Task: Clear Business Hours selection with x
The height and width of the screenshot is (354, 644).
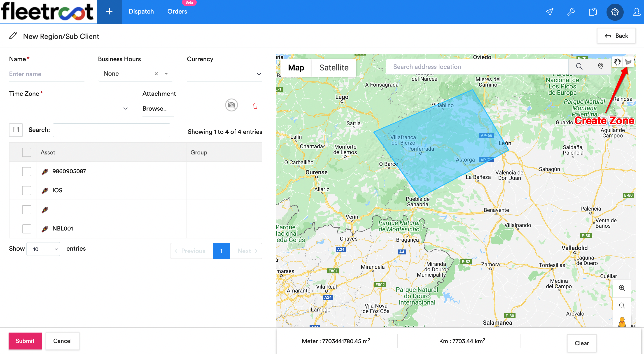Action: [x=156, y=74]
